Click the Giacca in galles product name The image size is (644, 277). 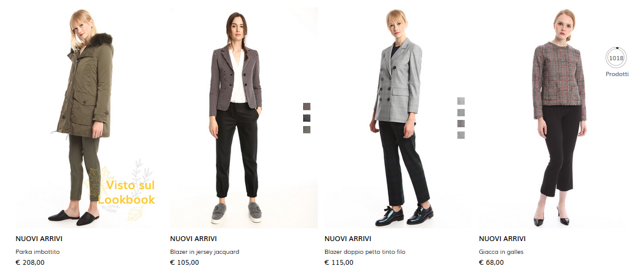tap(501, 251)
